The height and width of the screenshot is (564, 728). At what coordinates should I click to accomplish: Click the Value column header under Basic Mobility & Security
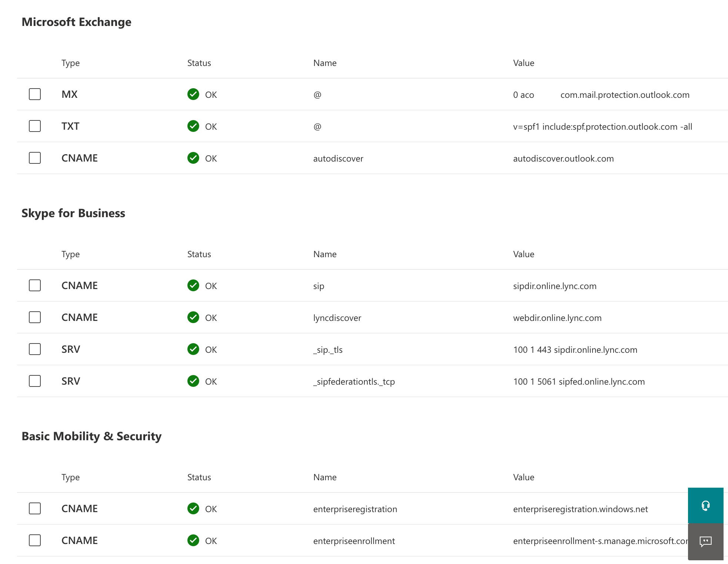tap(524, 477)
